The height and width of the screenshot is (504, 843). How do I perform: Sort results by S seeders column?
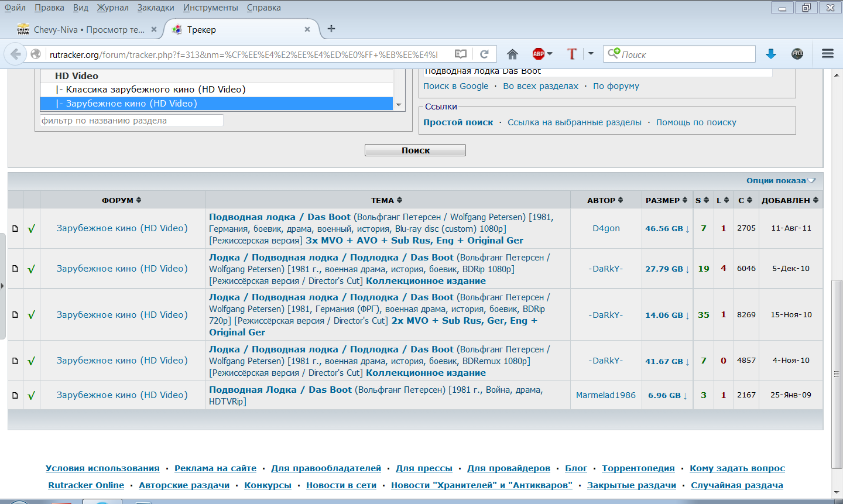(x=702, y=200)
